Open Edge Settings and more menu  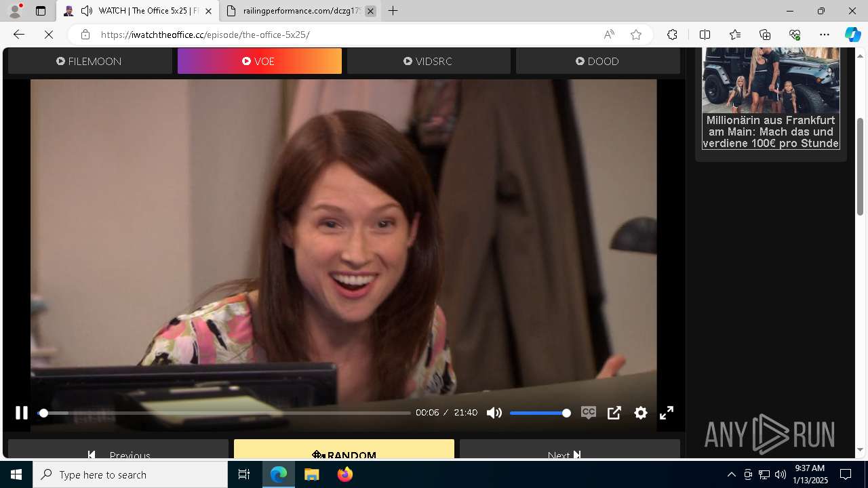[x=825, y=35]
